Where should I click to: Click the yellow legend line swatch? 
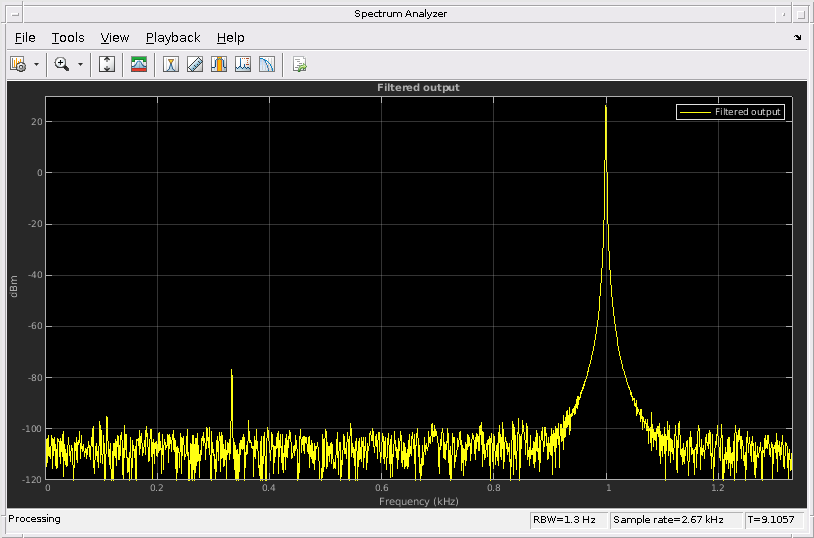pyautogui.click(x=694, y=112)
